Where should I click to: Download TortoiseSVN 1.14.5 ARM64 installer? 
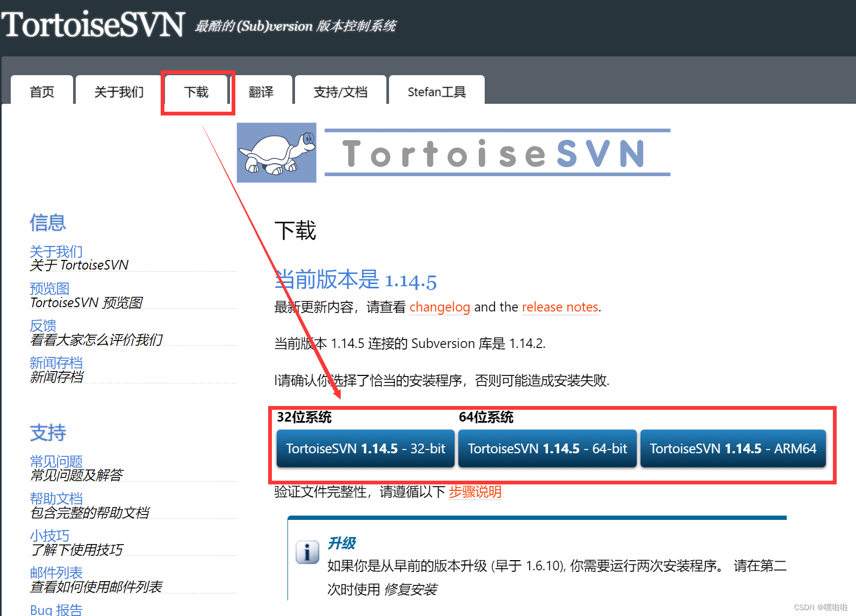point(733,448)
